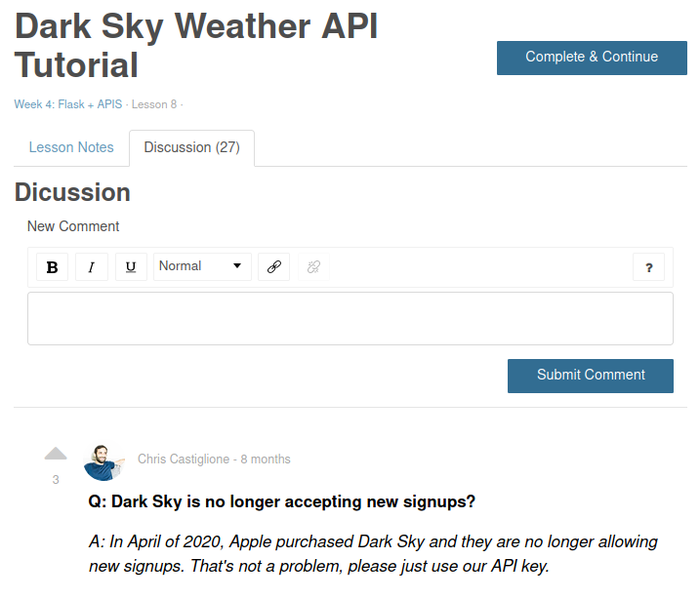Click the unlink broken chain icon
Viewport: 700px width, 599px height.
point(313,266)
